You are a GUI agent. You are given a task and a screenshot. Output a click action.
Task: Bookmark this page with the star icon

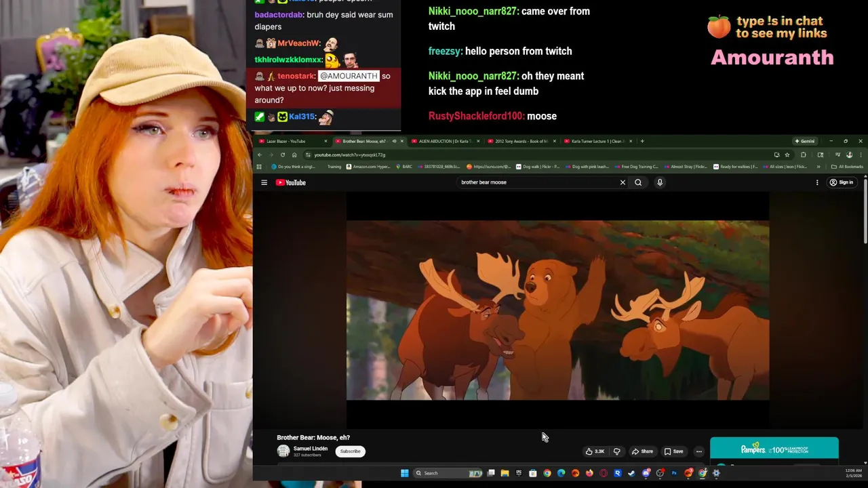point(787,155)
